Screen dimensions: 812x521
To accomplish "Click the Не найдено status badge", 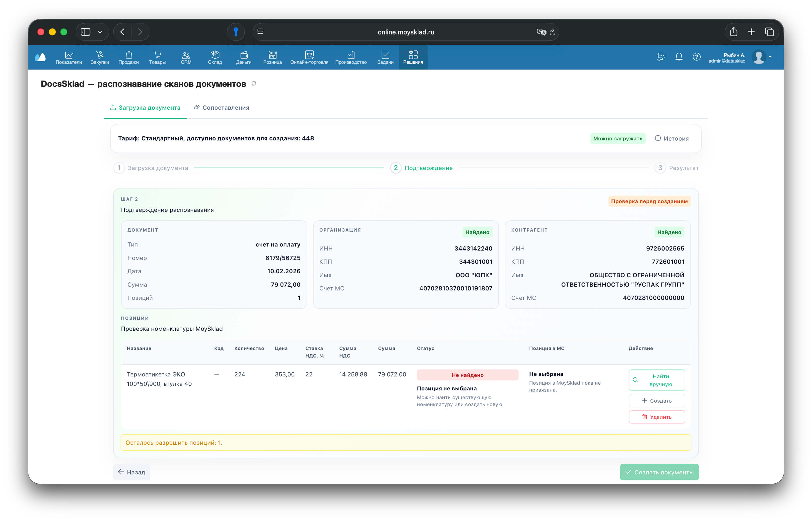I will (x=468, y=375).
